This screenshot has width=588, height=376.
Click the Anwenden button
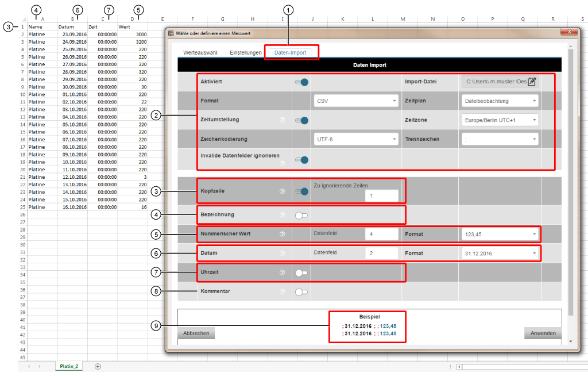click(x=543, y=333)
